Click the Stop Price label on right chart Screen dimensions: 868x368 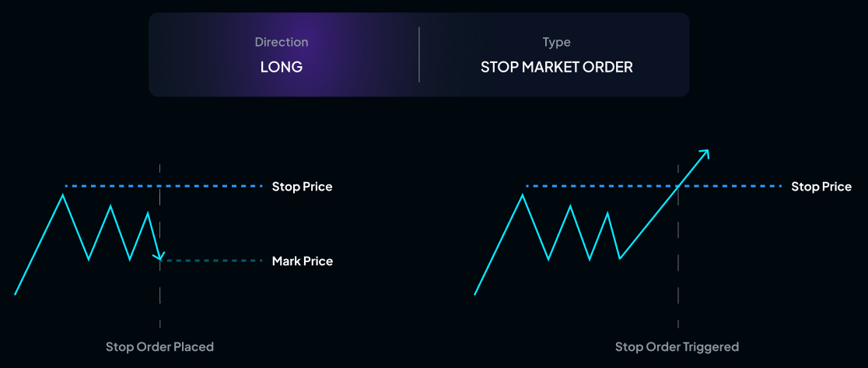pyautogui.click(x=821, y=187)
